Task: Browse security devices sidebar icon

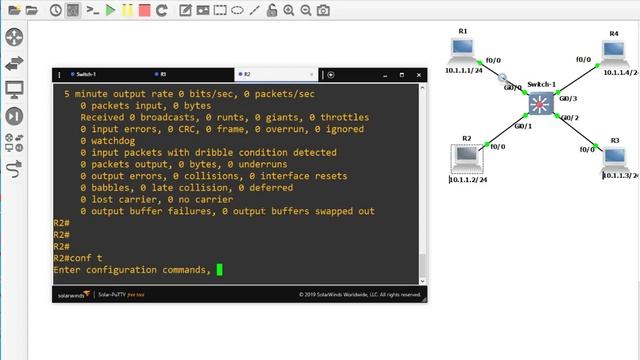Action: click(14, 116)
